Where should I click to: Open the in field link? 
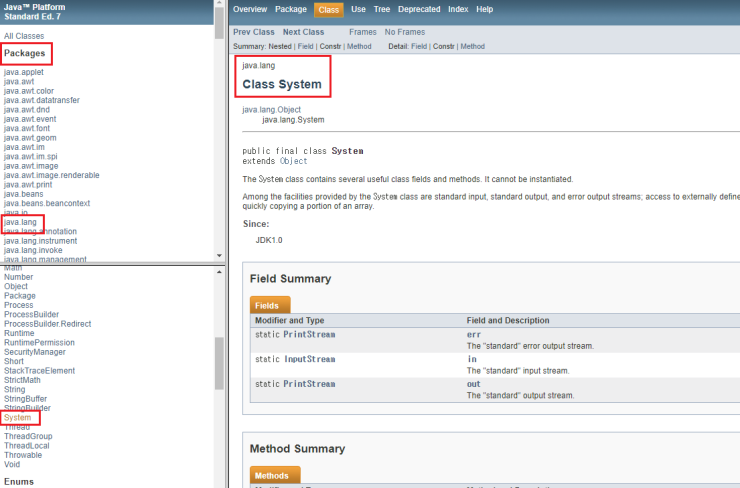pyautogui.click(x=472, y=359)
